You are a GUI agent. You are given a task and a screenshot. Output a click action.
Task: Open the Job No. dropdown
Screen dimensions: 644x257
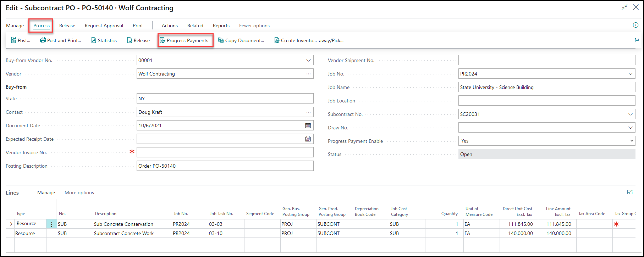click(x=630, y=74)
